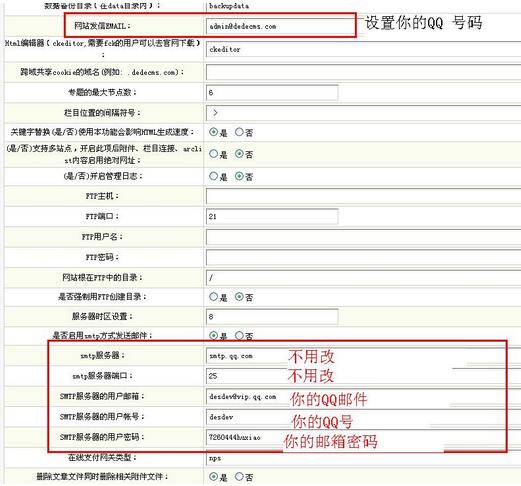Select 否 for 删除文章文件同时删除相关附件文件
The width and height of the screenshot is (521, 486).
[x=239, y=476]
